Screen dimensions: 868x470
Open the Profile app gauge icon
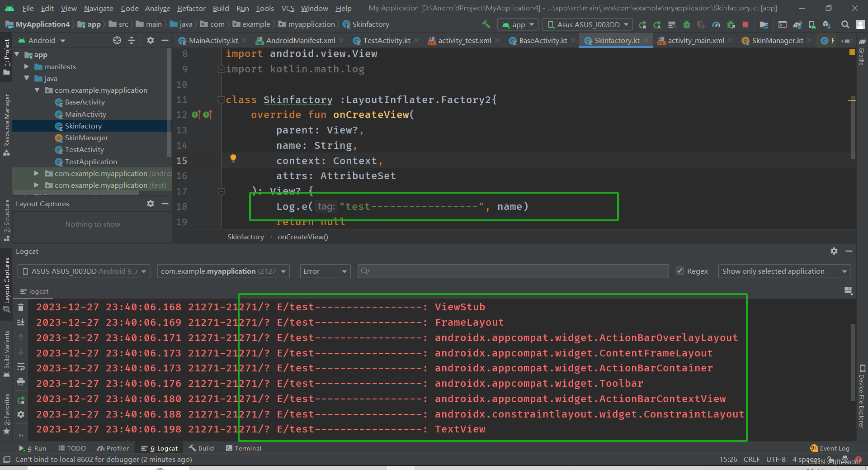tap(716, 24)
